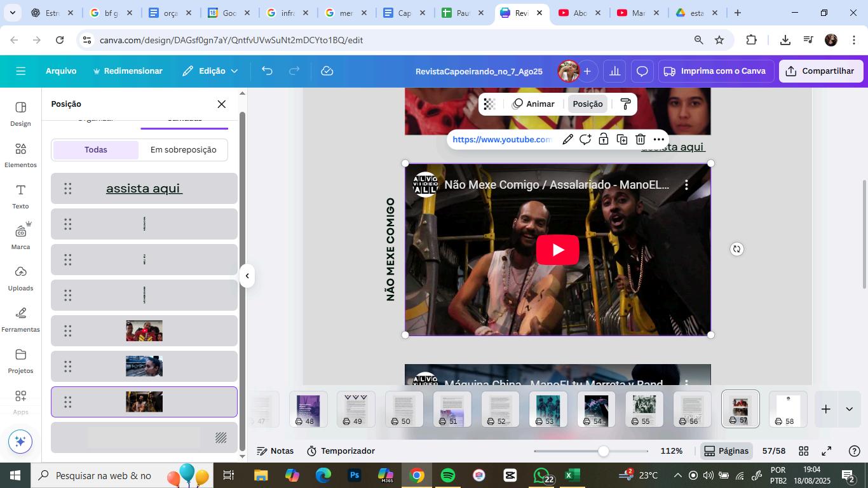This screenshot has height=488, width=868.
Task: Open the Temporizador timer
Action: point(341,451)
